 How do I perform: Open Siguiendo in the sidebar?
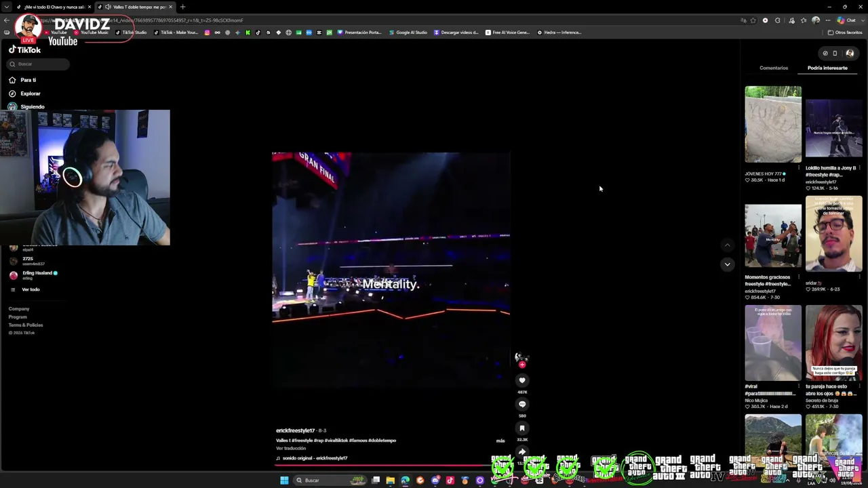tap(33, 106)
